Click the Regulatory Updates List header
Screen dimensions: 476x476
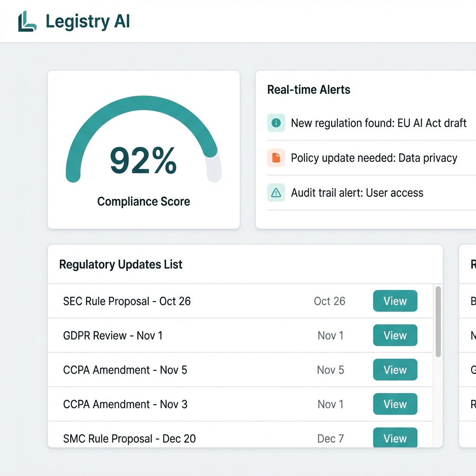pyautogui.click(x=120, y=264)
